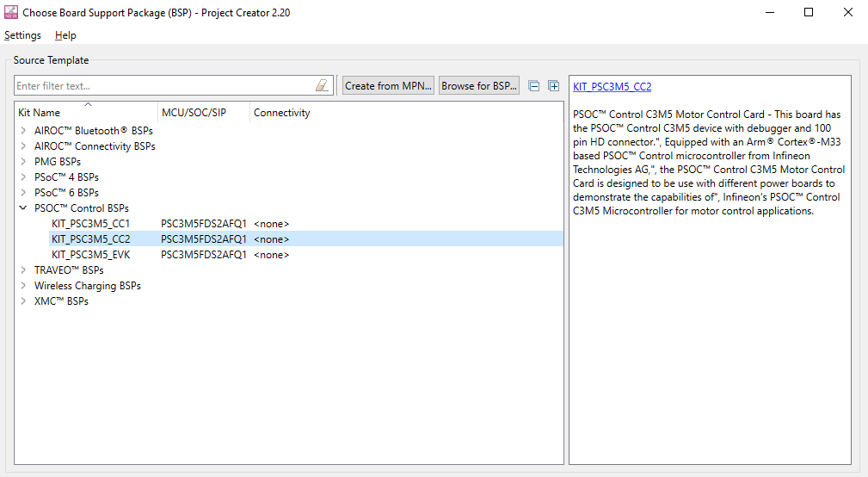Screen dimensions: 868x477
Task: Click PSC3M5FDS2AFQ1 cell in CC2 row
Action: click(x=204, y=239)
